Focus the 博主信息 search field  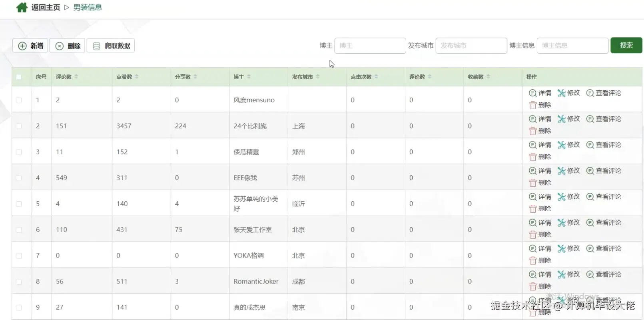pos(572,46)
